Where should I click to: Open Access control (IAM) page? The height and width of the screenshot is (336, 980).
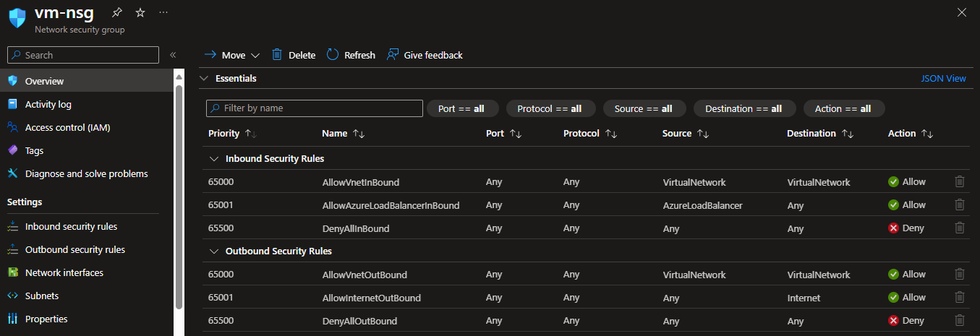[x=67, y=127]
